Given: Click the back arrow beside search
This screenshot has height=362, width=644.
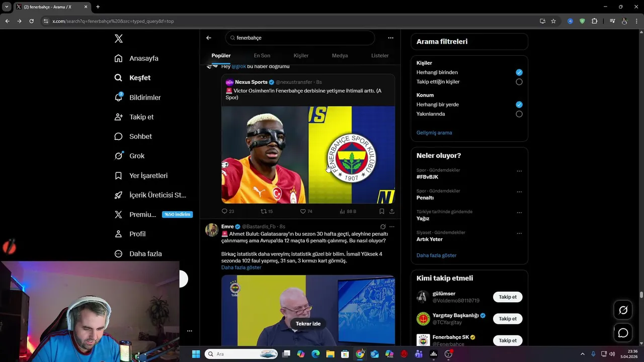Looking at the screenshot, I should pos(209,38).
